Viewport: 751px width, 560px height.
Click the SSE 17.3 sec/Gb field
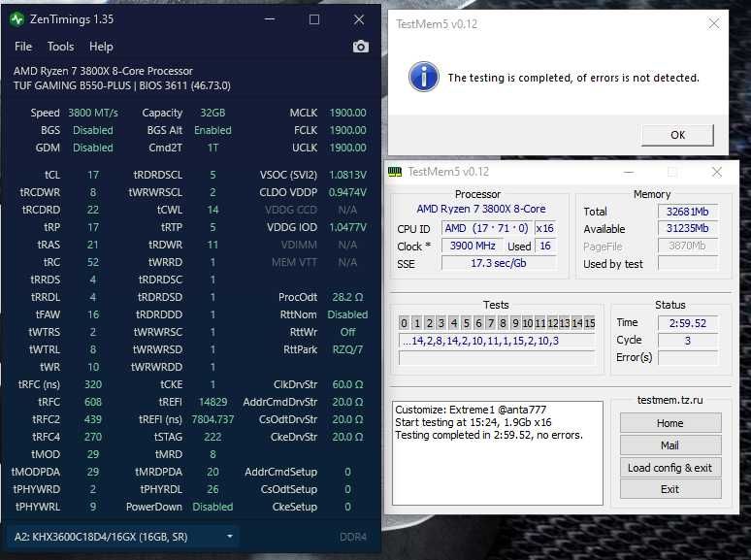click(x=499, y=263)
